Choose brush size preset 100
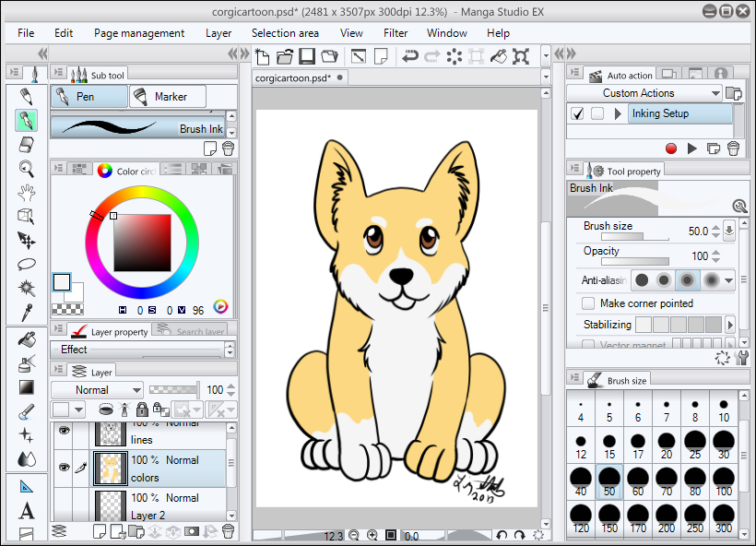 pos(724,481)
